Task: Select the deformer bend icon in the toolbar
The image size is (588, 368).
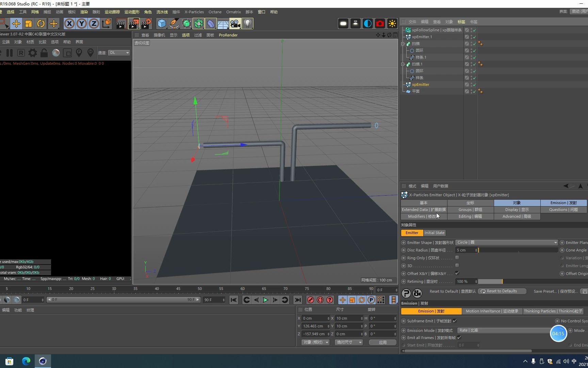Action: coord(211,24)
